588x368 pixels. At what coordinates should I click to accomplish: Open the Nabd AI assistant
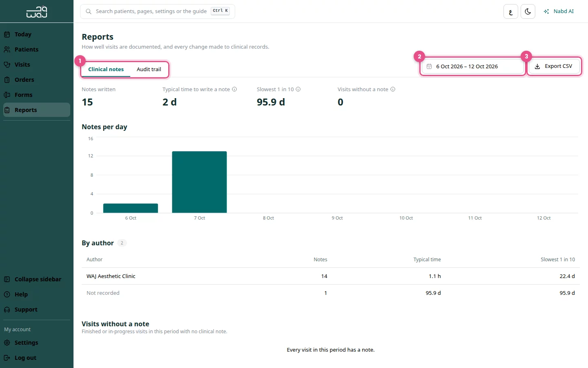[559, 11]
